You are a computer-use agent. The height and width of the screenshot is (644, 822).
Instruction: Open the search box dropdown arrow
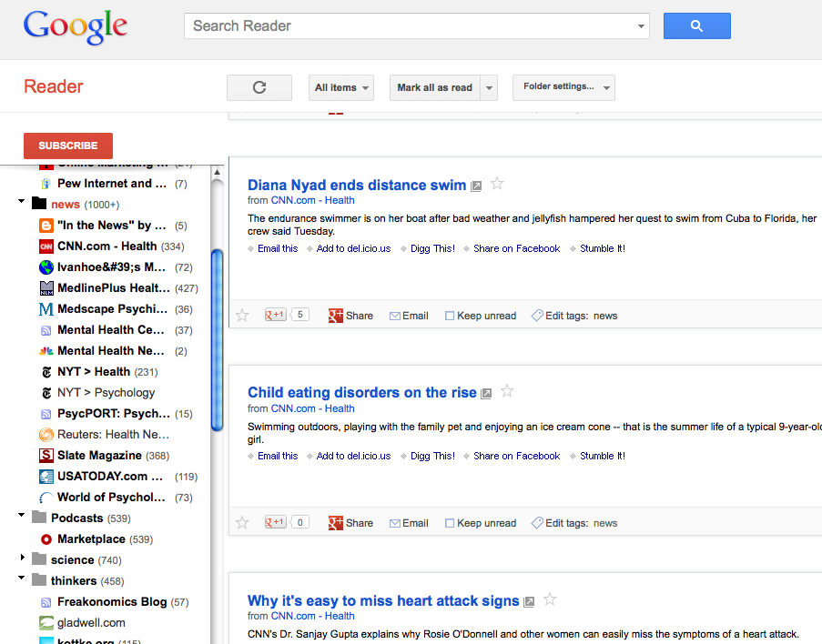[x=641, y=26]
